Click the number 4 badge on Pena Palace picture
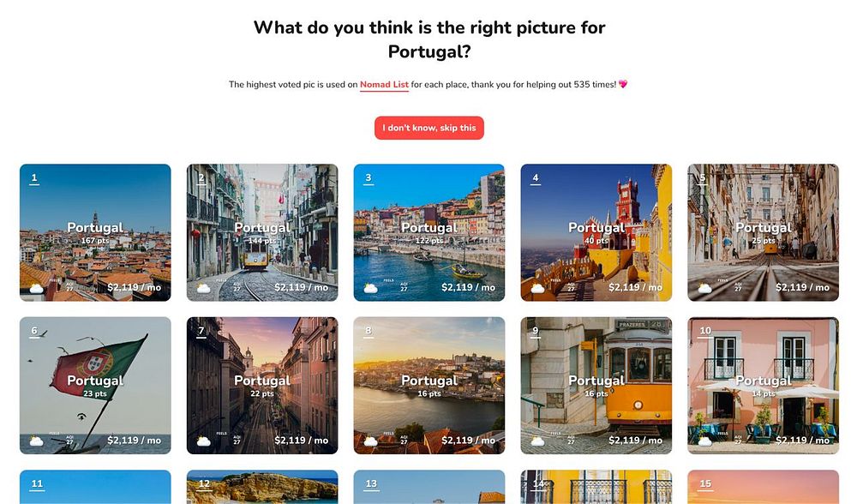The height and width of the screenshot is (504, 857). (535, 179)
